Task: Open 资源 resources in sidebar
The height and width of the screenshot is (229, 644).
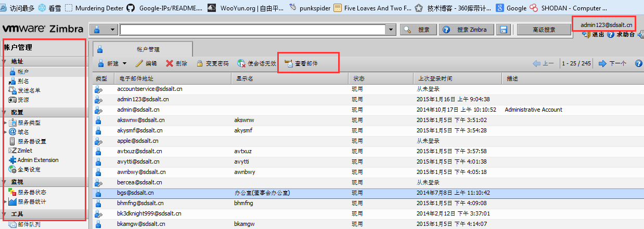Action: click(x=23, y=100)
